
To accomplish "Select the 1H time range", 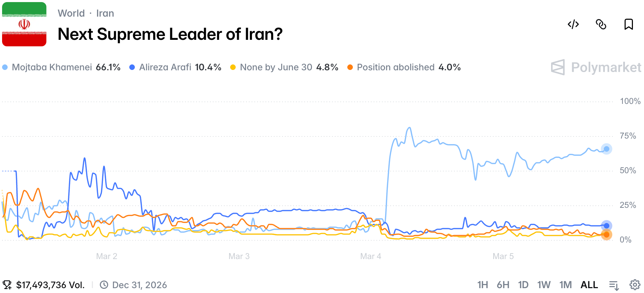I will tap(482, 285).
